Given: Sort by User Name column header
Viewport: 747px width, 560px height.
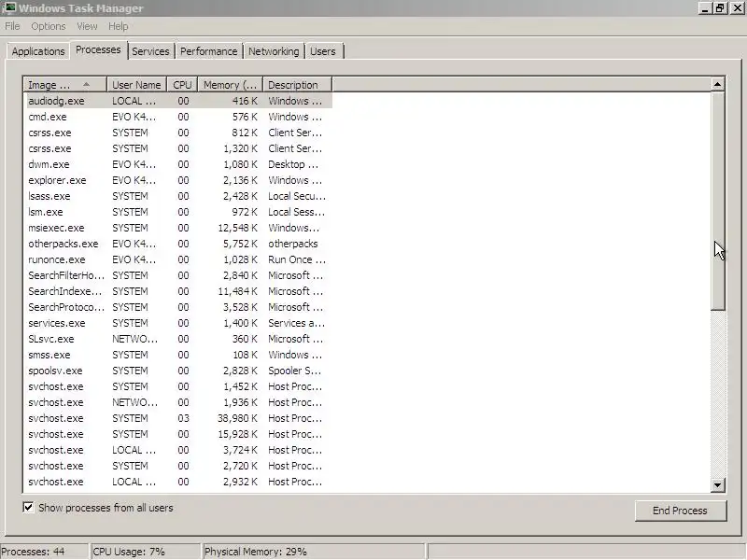Looking at the screenshot, I should click(136, 85).
